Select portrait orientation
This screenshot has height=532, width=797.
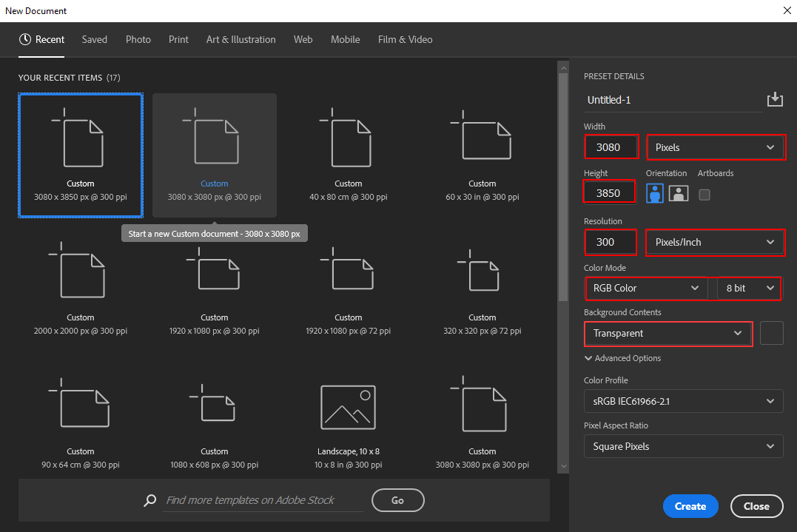654,194
